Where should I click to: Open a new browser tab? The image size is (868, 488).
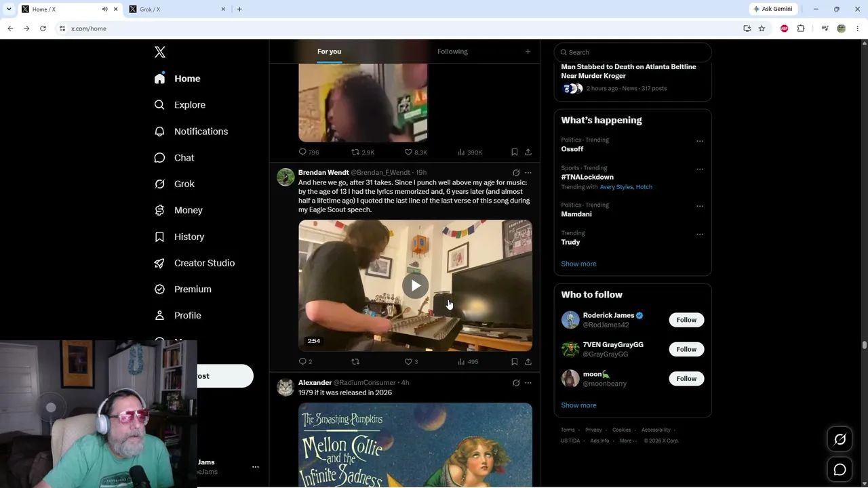tap(239, 9)
